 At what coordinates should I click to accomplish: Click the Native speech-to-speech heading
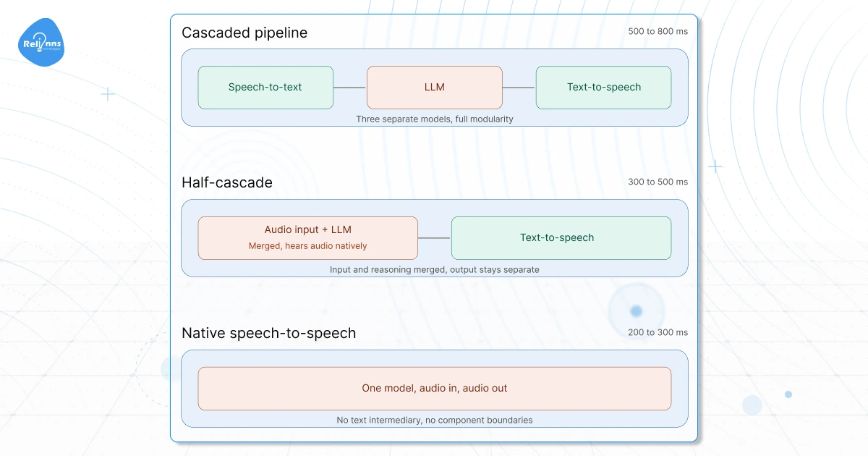click(269, 334)
